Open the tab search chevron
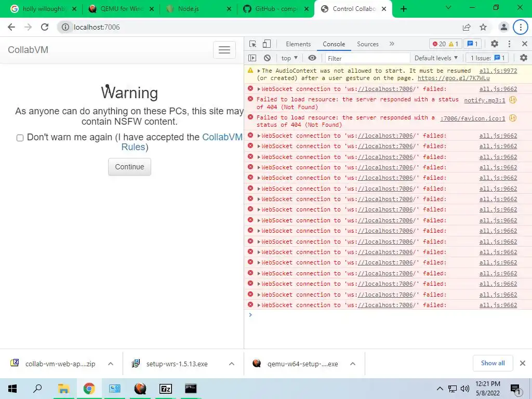532x399 pixels. (x=448, y=7)
